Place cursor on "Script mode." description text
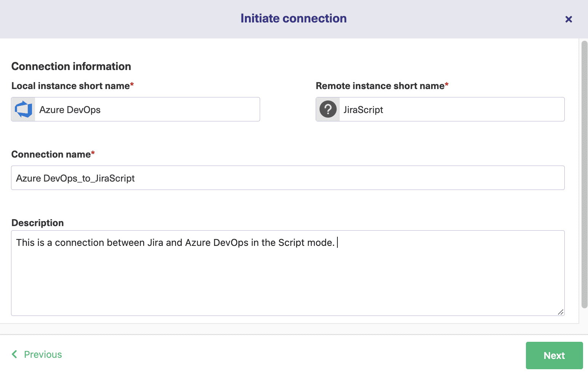Screen dimensions: 588x373 [x=306, y=243]
